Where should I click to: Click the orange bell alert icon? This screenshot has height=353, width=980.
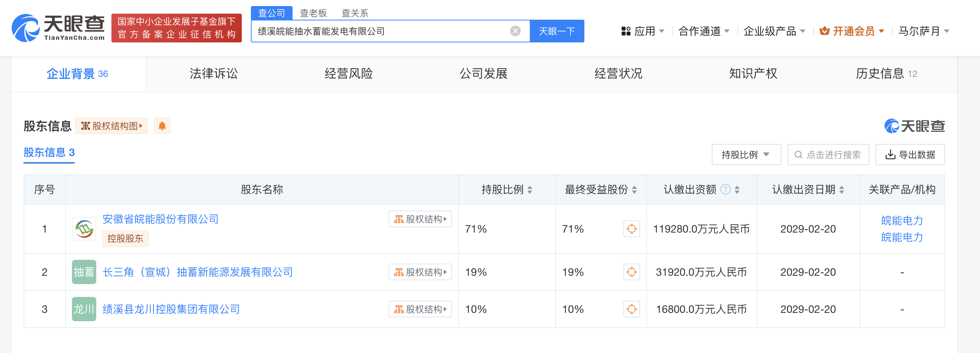point(162,126)
